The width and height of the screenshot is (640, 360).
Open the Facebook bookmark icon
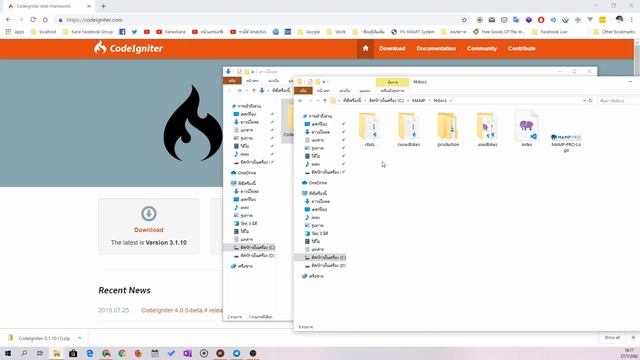(x=122, y=31)
